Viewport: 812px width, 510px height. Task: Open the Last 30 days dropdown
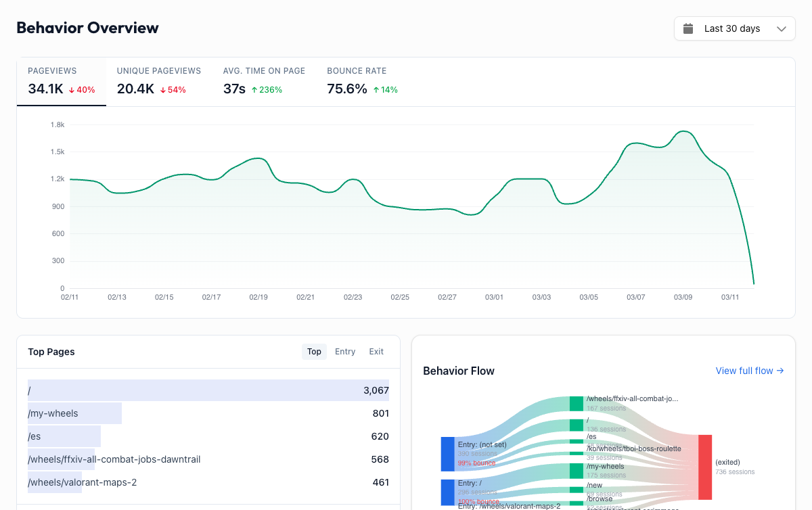[734, 28]
